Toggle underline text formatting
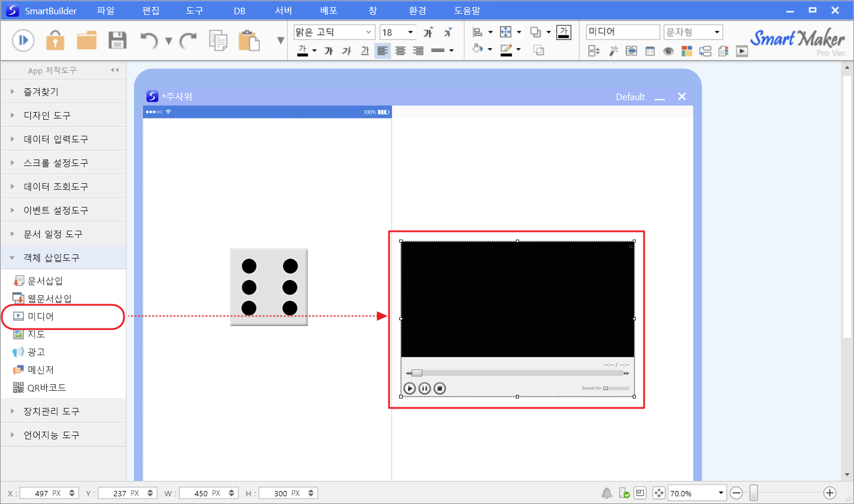Screen dimensions: 854x504 (365, 51)
